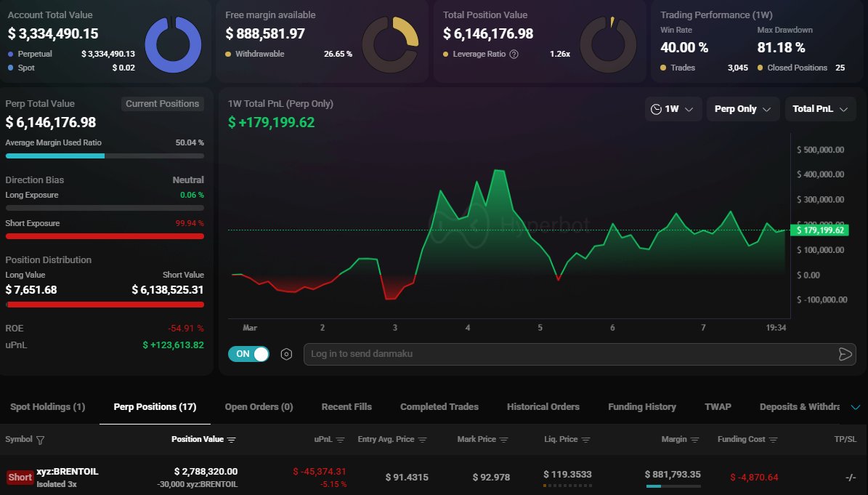Viewport: 868px width, 495px height.
Task: Click the $+179,199.62 1W Total PnL value
Action: 271,122
